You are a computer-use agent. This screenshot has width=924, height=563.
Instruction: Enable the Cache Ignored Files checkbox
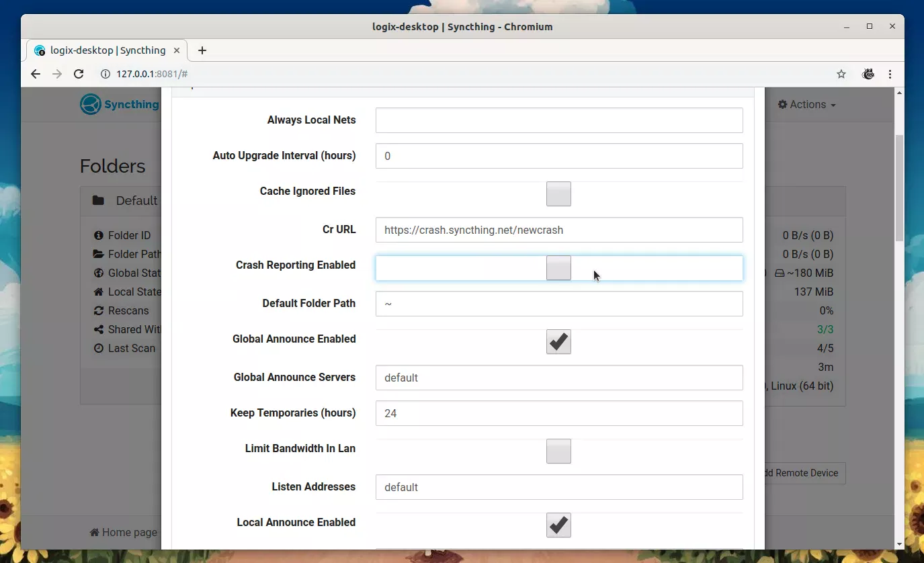pyautogui.click(x=558, y=193)
